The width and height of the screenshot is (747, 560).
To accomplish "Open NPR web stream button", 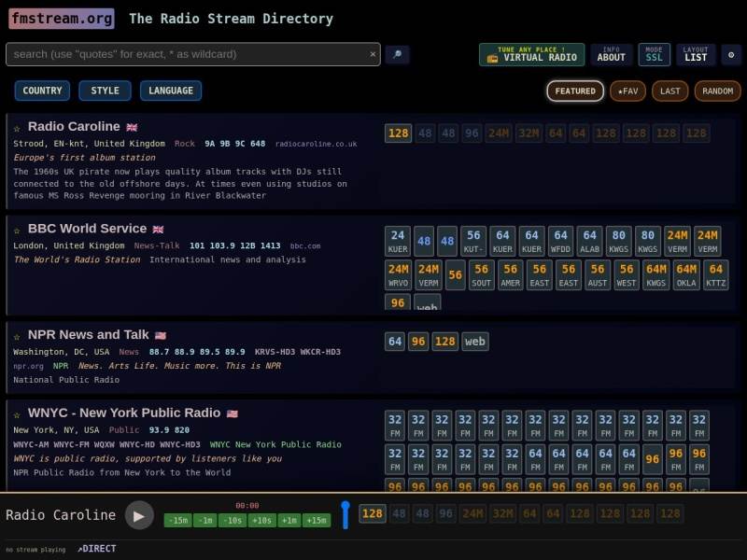I will point(475,342).
